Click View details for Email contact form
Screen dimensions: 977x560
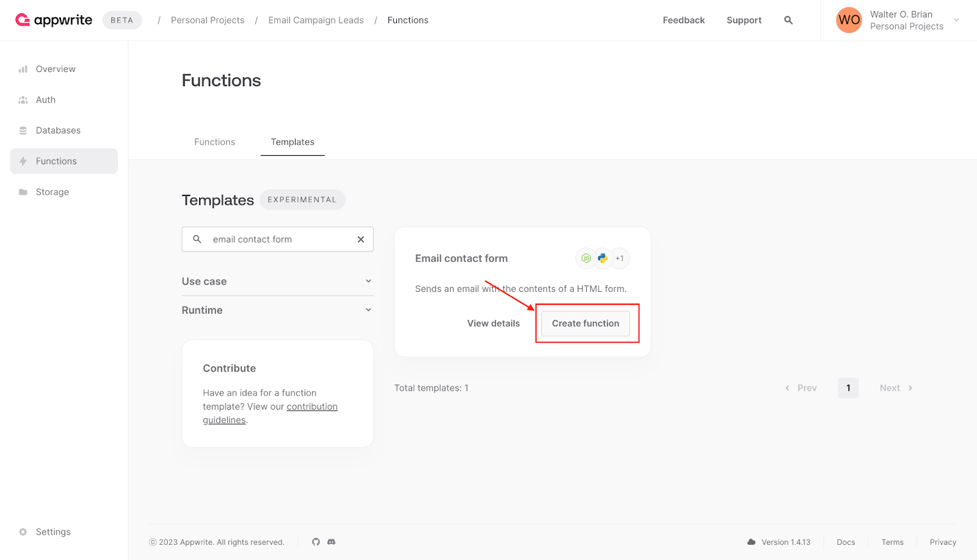click(x=493, y=324)
